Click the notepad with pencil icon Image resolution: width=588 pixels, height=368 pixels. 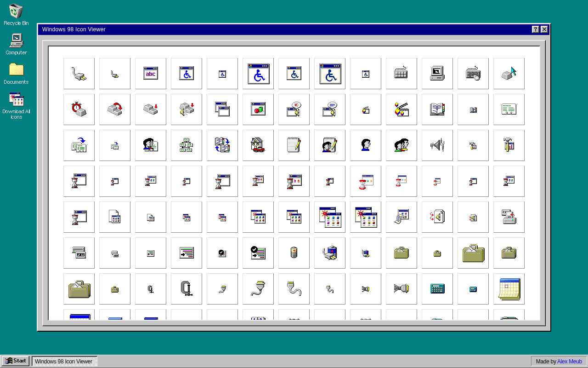pos(294,145)
